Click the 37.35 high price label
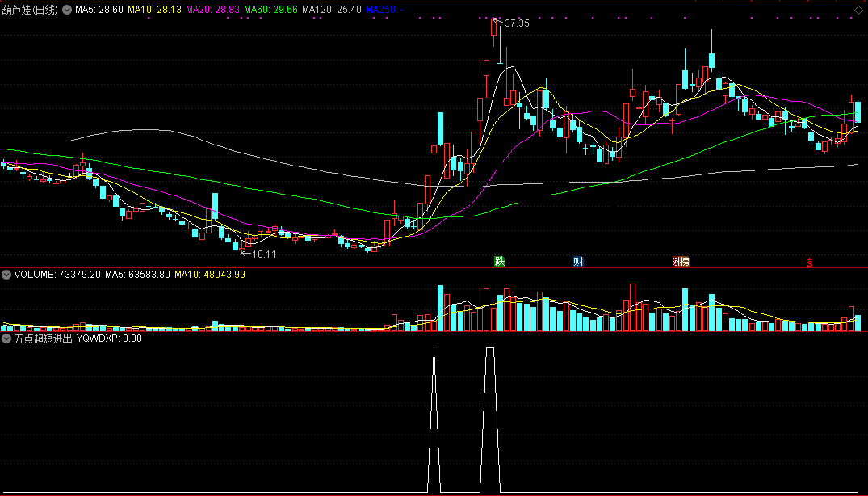The height and width of the screenshot is (496, 868). [x=517, y=23]
